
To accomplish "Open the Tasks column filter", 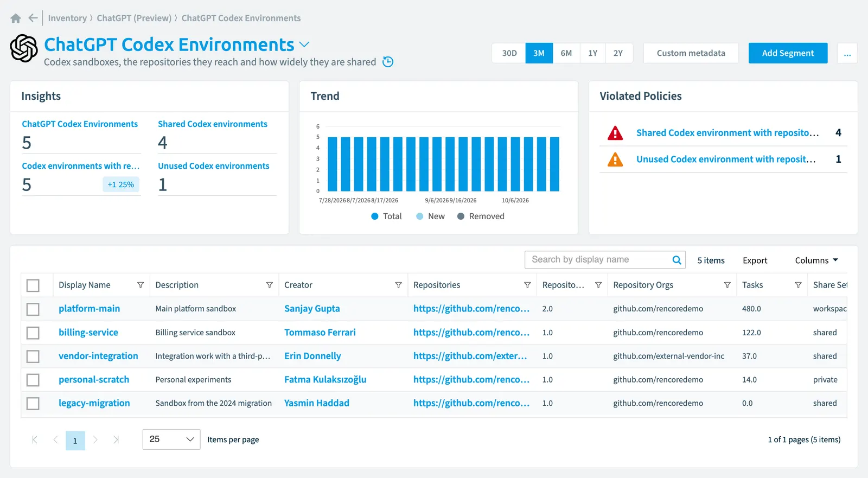I will [799, 285].
